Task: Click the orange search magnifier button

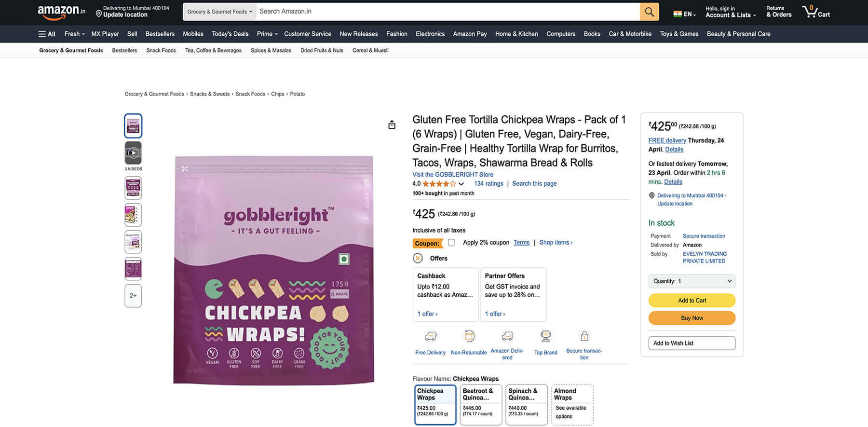Action: point(649,12)
